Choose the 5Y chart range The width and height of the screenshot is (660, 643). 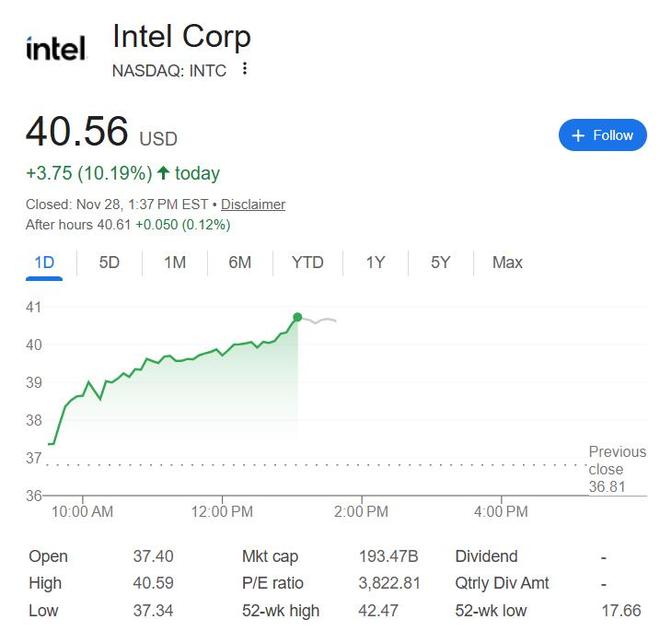pyautogui.click(x=441, y=262)
